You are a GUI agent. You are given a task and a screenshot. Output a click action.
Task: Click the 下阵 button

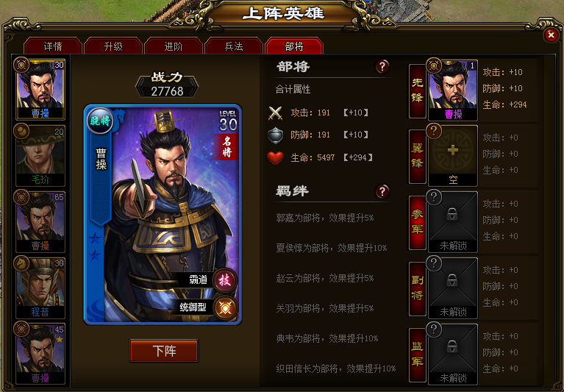coord(164,351)
